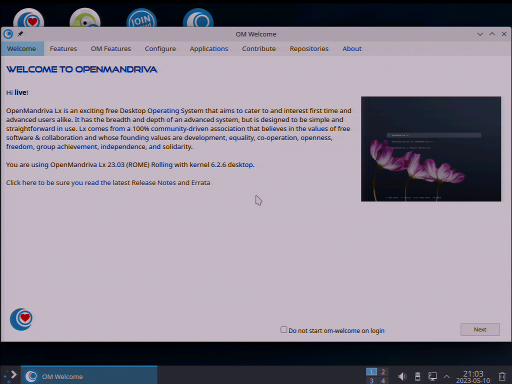Click the 'Hi live!' greeting text
The image size is (512, 384).
pos(17,93)
